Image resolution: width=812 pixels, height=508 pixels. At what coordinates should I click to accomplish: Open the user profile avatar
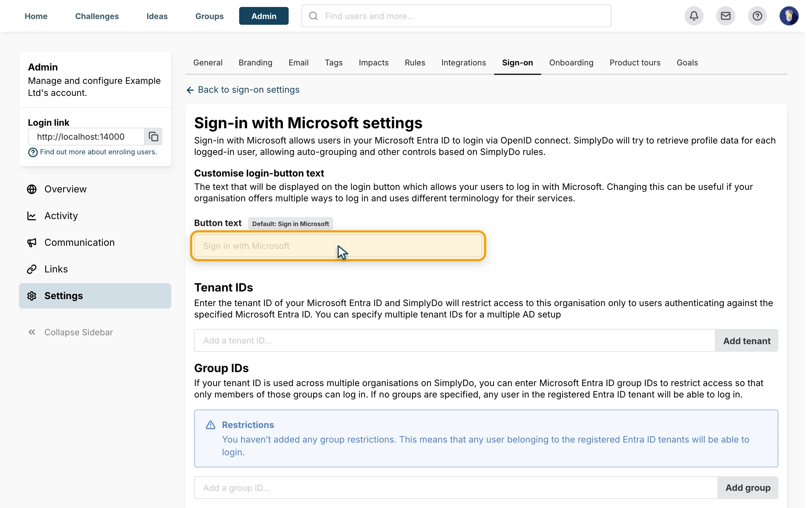(x=789, y=16)
